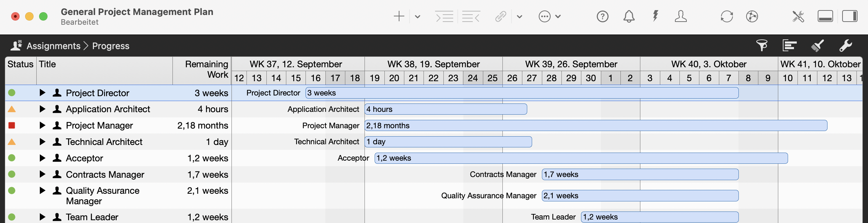This screenshot has width=868, height=223.
Task: Open the filter funnel icon
Action: 762,46
